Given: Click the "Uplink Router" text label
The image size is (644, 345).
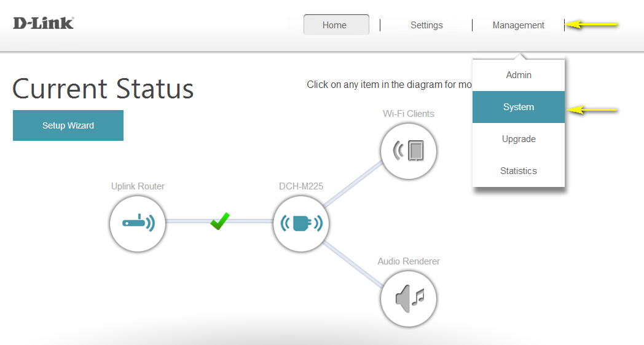Looking at the screenshot, I should tap(138, 186).
